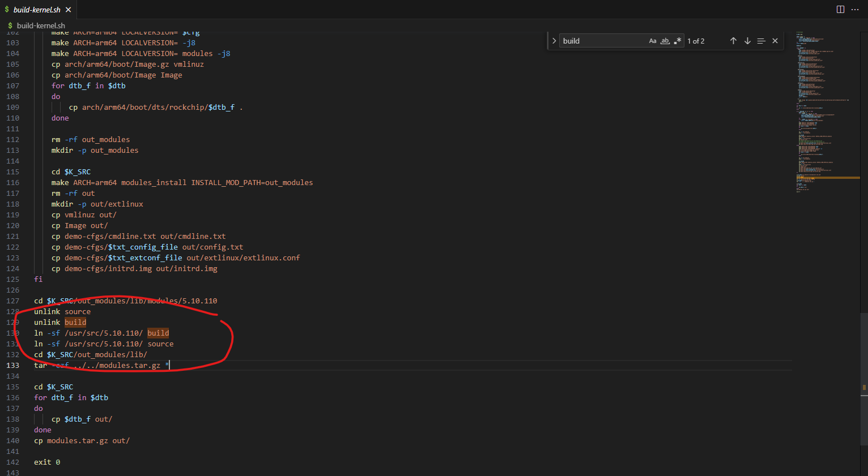Click "ln -sf /usr/src/5.10.110/ source" line
The height and width of the screenshot is (476, 868).
pos(104,344)
